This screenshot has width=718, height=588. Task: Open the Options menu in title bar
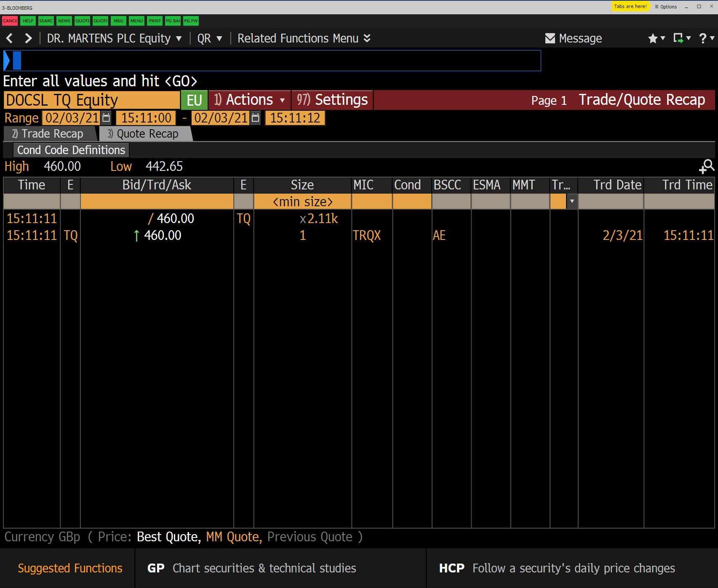[666, 7]
